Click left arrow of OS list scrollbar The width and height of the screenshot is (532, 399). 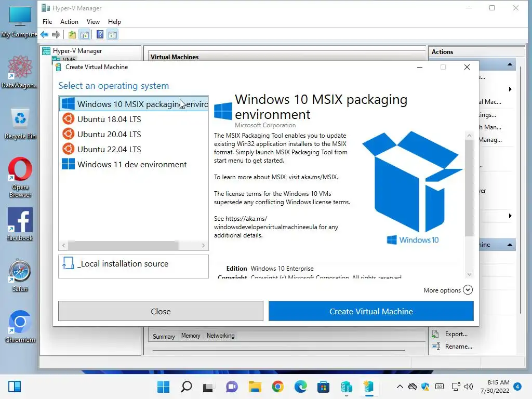pos(64,245)
